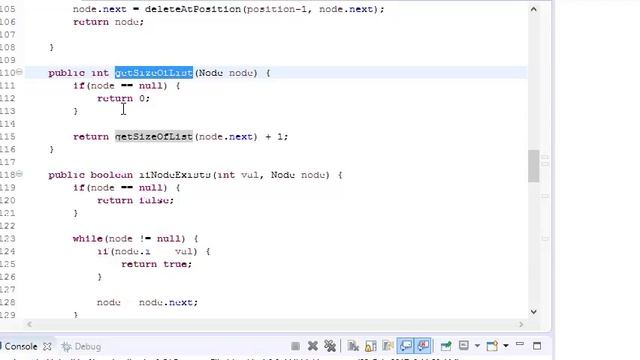Click horizontal scrollbar right arrow

(521, 324)
